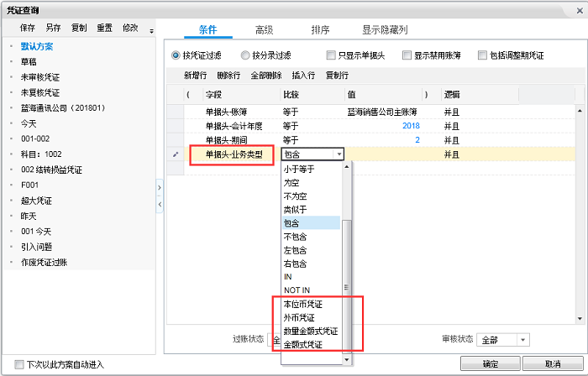Select 按分录过滤 radio button
The height and width of the screenshot is (376, 588).
pos(245,55)
